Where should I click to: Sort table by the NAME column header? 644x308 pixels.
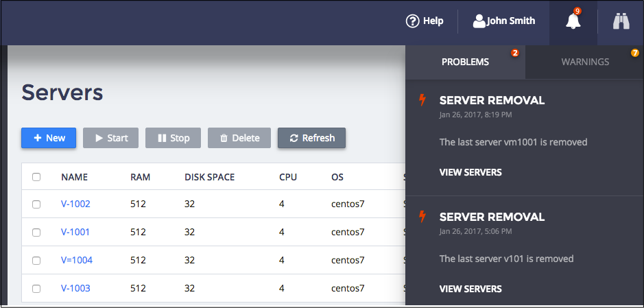pyautogui.click(x=74, y=177)
